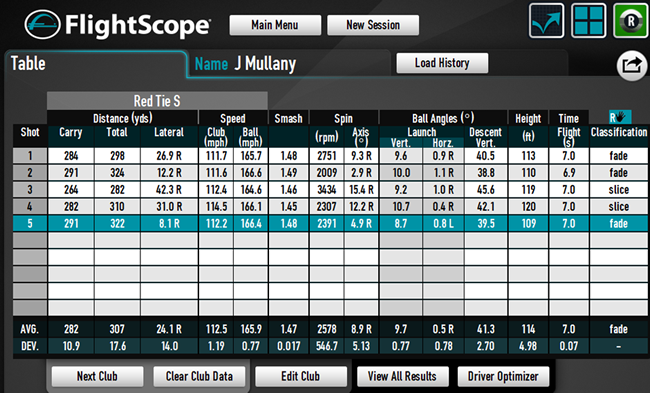650x393 pixels.
Task: Click lateral value 42.3 R
Action: (x=169, y=190)
